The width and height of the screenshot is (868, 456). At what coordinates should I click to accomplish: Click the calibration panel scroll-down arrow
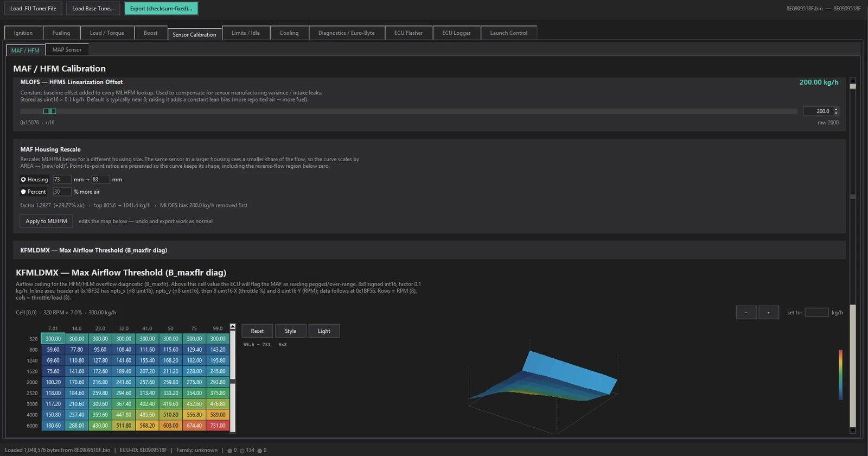[853, 430]
